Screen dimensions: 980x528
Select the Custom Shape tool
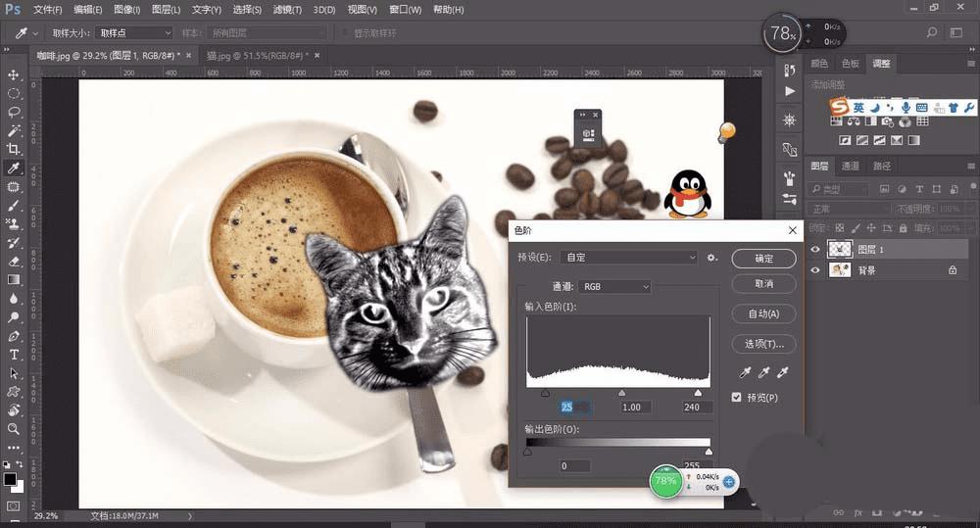click(13, 392)
